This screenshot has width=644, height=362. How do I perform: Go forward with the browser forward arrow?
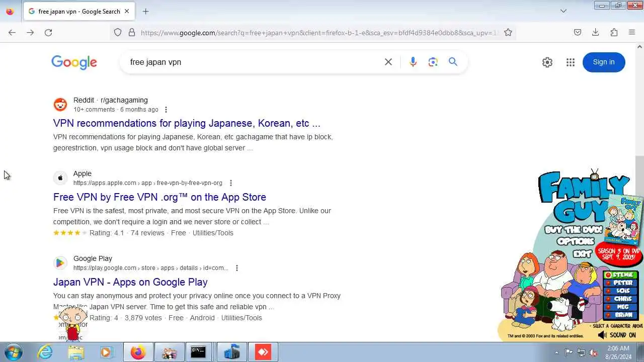(x=30, y=32)
